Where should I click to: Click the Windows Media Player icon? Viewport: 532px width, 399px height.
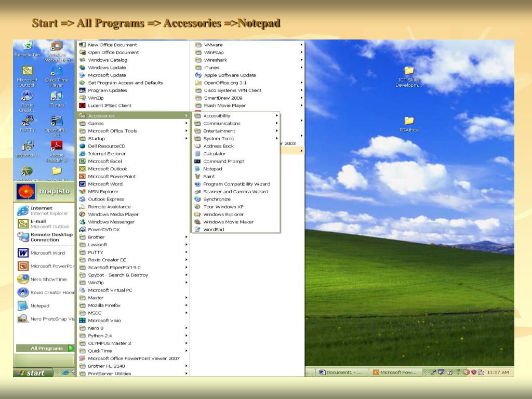coord(82,215)
